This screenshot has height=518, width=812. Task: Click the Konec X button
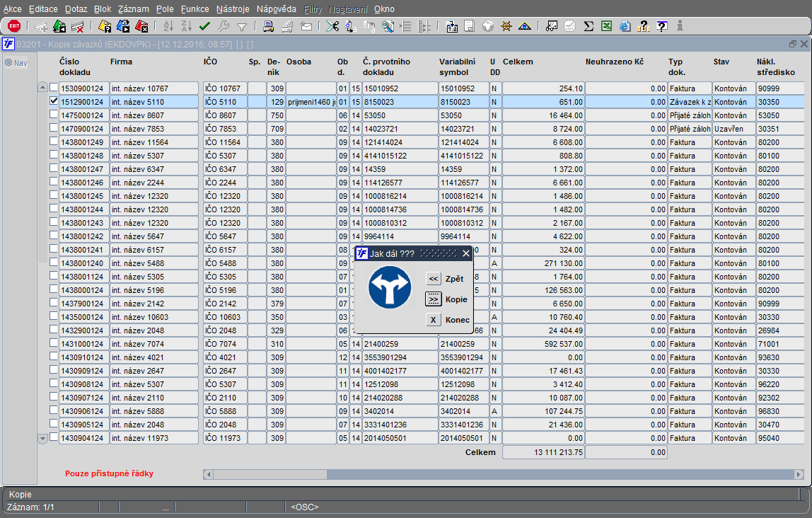click(434, 320)
